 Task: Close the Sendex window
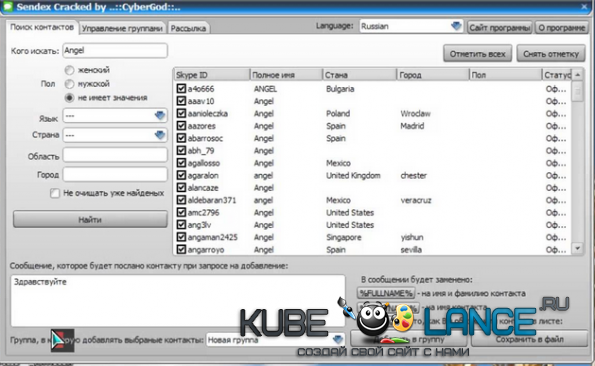point(585,6)
